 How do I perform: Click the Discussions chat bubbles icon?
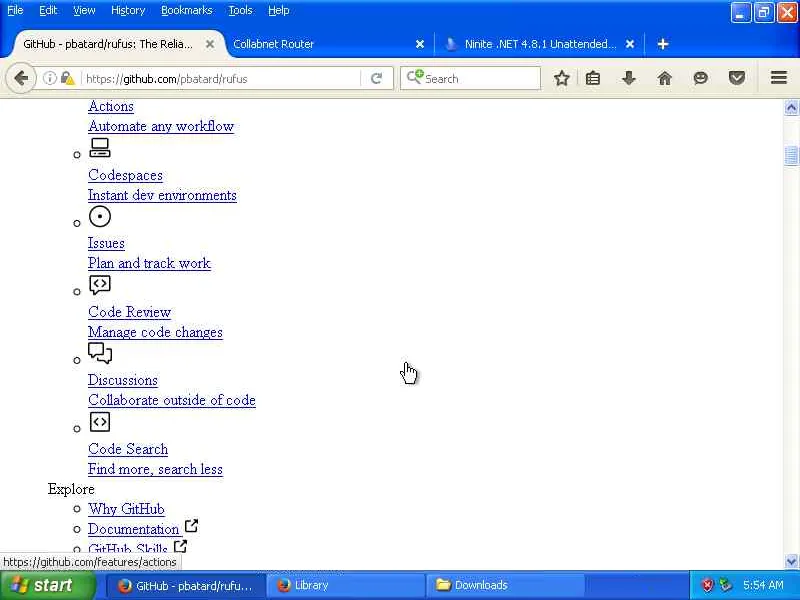point(100,353)
